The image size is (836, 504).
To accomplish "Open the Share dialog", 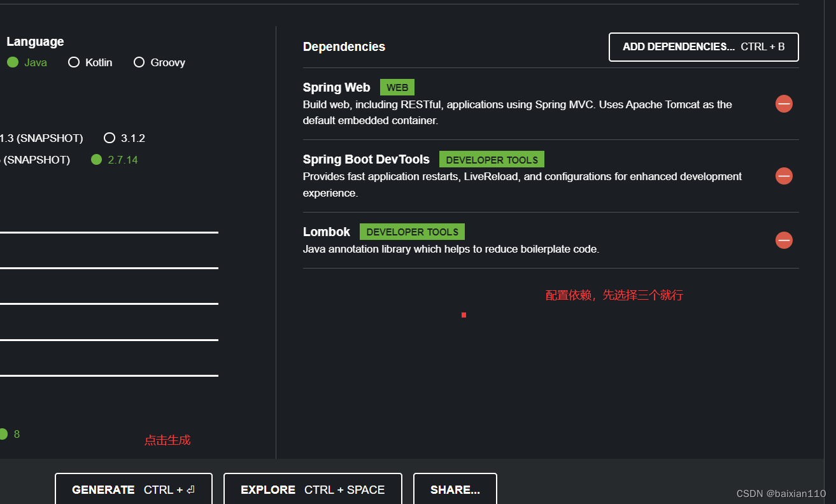I will [455, 489].
